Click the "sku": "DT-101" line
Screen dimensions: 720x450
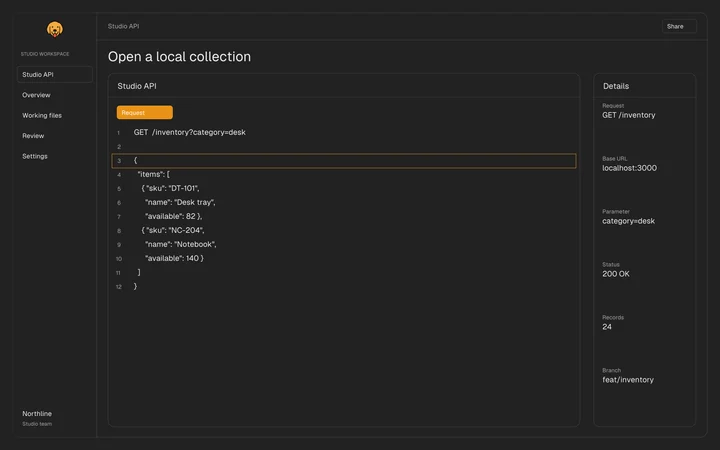click(x=170, y=188)
